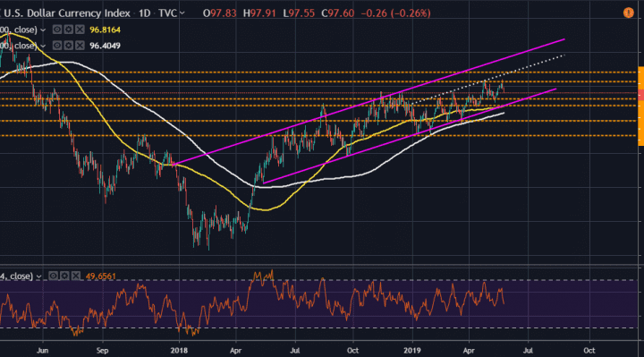Remove the 96.4049 moving average indicator

point(80,46)
